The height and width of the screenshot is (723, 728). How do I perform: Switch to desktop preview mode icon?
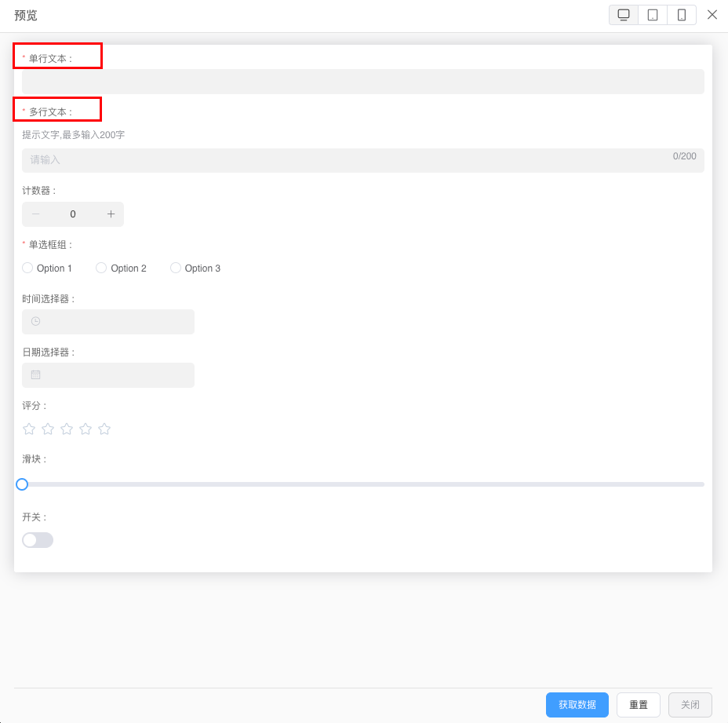pos(624,15)
